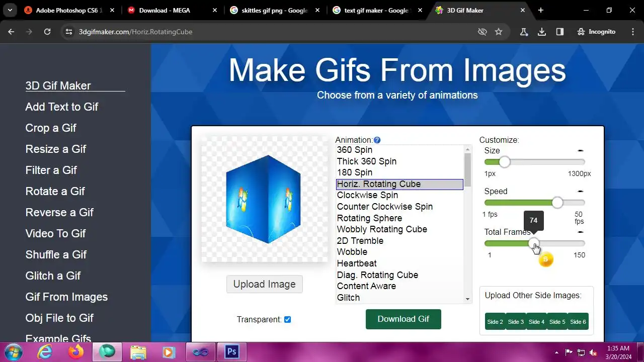Click the Size slider handle

(x=505, y=162)
